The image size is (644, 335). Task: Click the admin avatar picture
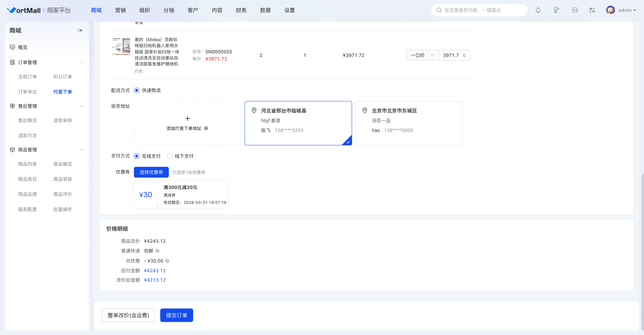click(x=610, y=10)
